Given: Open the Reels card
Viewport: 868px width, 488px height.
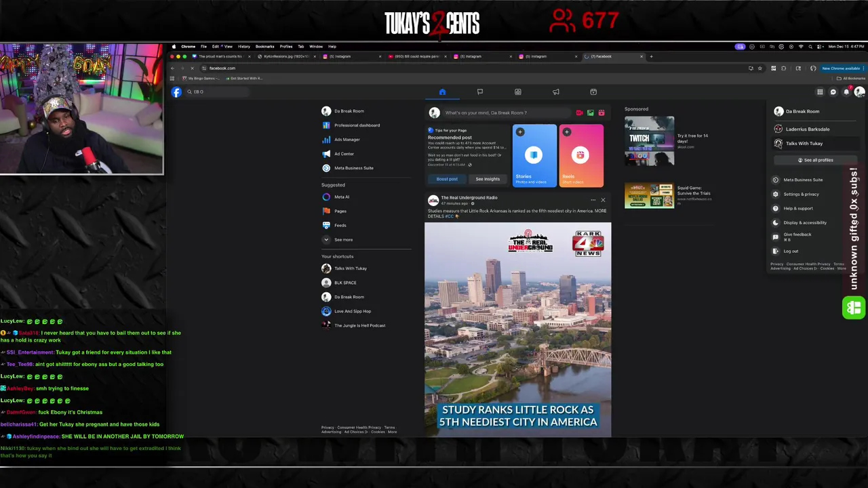Looking at the screenshot, I should pyautogui.click(x=581, y=156).
